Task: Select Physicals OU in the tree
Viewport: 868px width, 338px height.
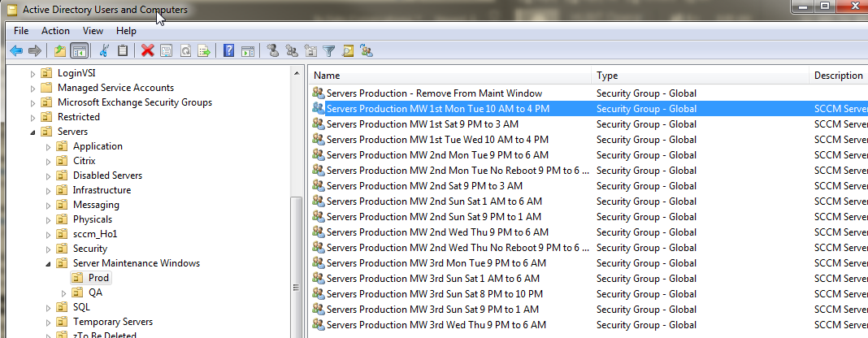Action: 92,219
